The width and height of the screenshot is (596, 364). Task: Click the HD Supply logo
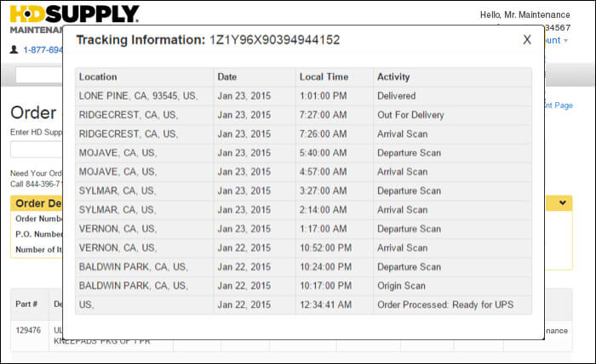74,14
